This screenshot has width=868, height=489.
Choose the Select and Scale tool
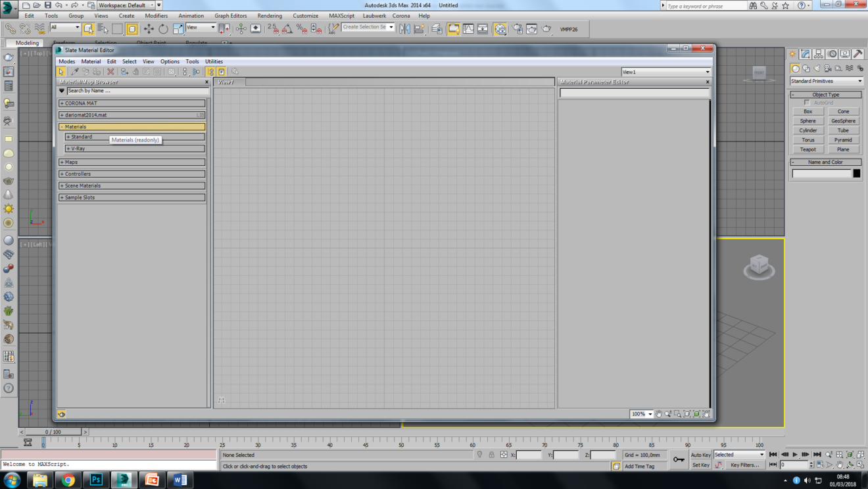[178, 29]
